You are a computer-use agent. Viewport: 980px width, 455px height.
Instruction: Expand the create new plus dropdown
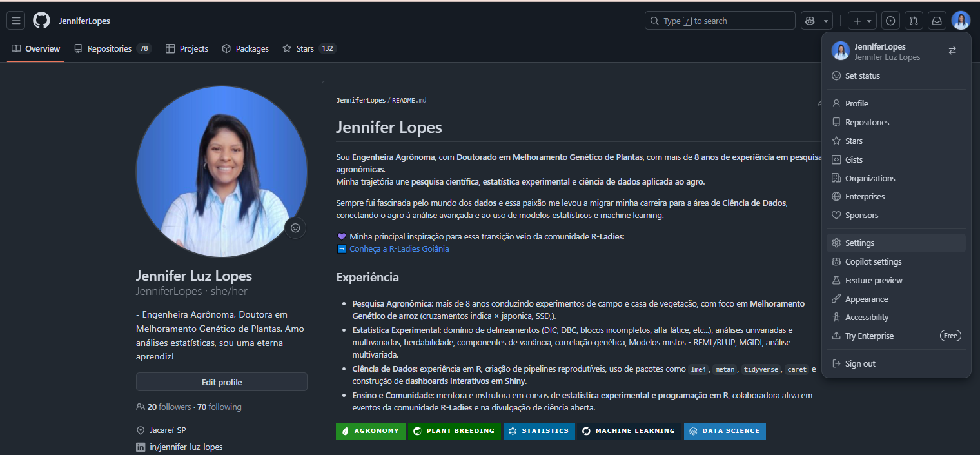tap(862, 21)
